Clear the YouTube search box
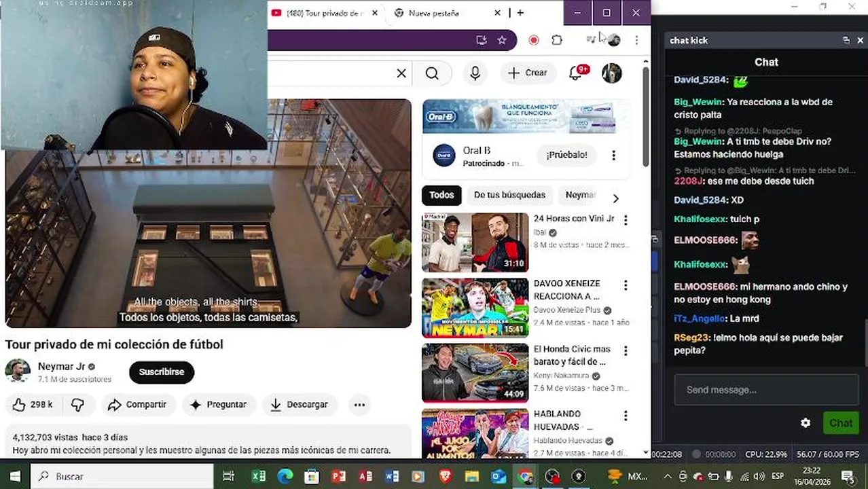The image size is (868, 489). click(x=401, y=73)
